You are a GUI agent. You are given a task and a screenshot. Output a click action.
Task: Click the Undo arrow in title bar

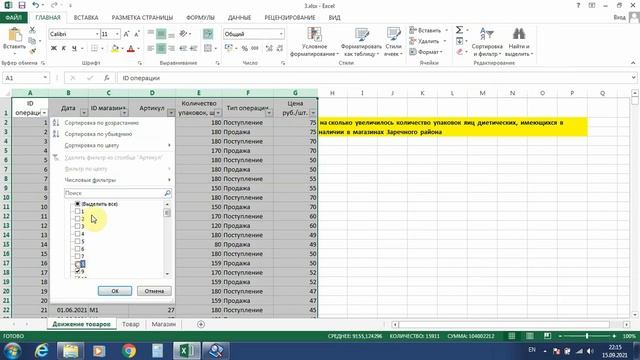pyautogui.click(x=36, y=5)
